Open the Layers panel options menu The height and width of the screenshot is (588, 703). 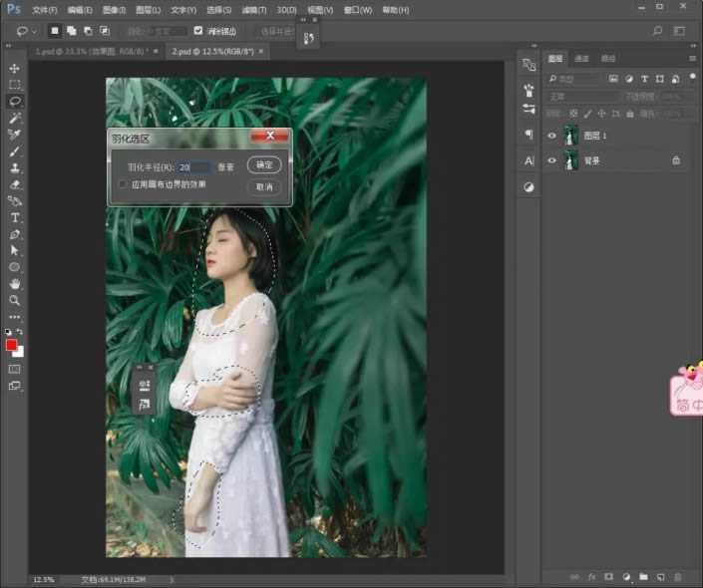[692, 59]
